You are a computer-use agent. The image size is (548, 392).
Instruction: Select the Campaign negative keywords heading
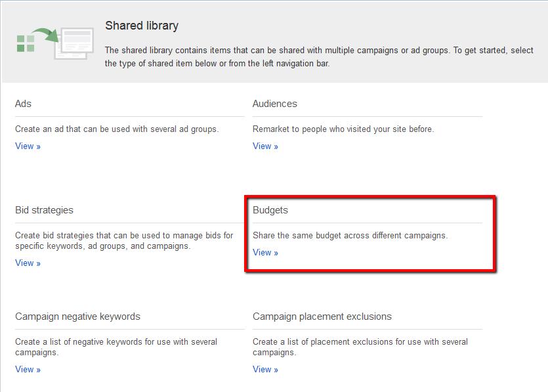click(77, 316)
